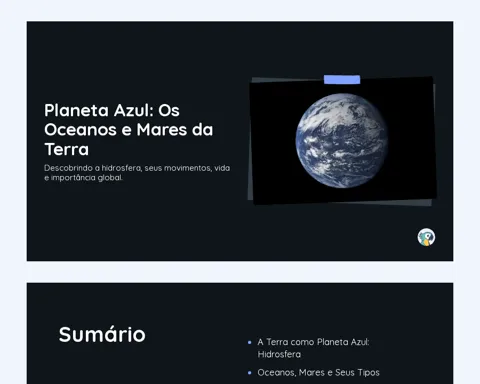Open 'A Terra como Planeta Azul:' summary item
This screenshot has height=384, width=480.
point(313,342)
